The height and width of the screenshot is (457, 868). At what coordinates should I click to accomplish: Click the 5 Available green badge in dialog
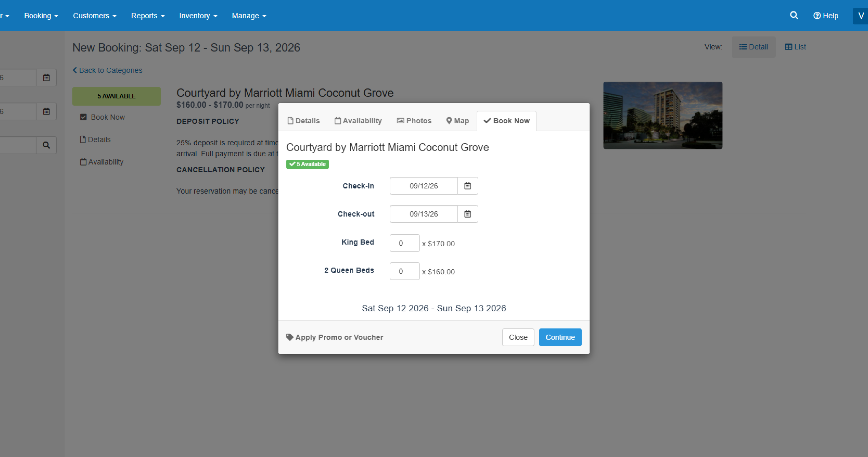307,164
